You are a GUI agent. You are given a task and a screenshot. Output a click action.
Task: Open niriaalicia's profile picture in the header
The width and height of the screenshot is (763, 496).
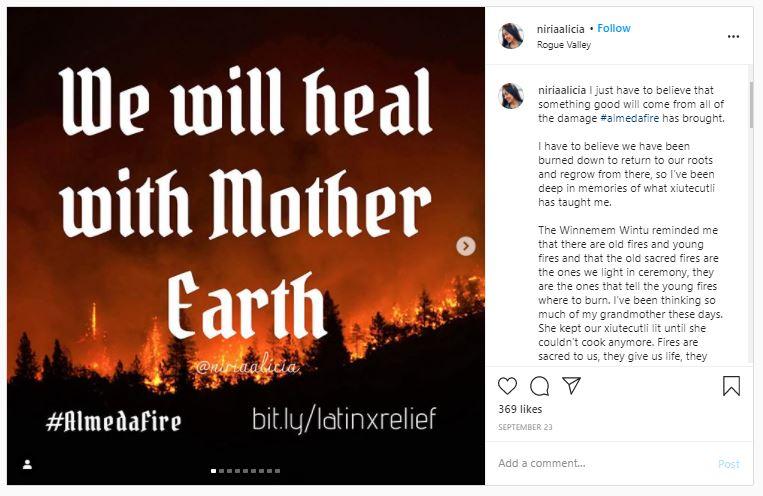click(511, 36)
